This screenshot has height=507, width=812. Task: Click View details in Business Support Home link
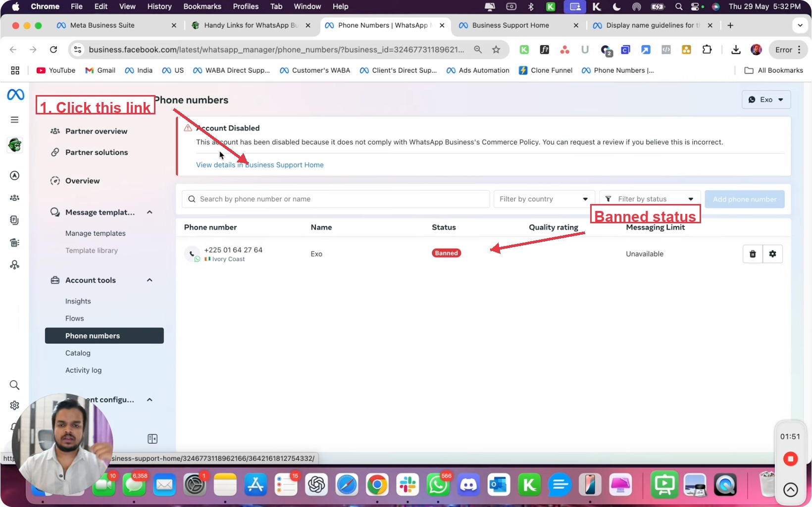point(260,165)
